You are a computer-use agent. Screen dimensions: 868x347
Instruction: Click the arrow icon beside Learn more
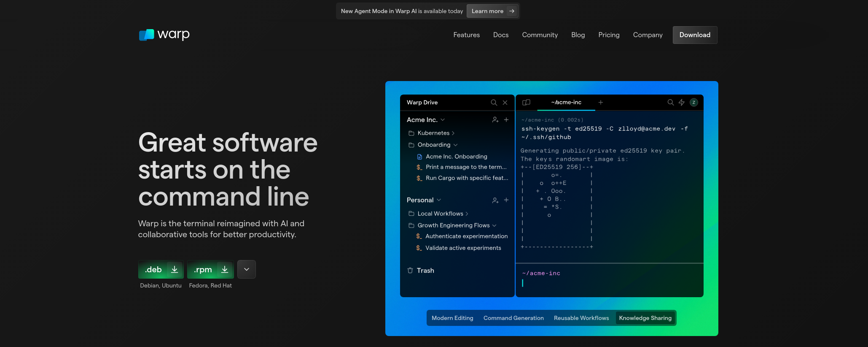tap(512, 11)
